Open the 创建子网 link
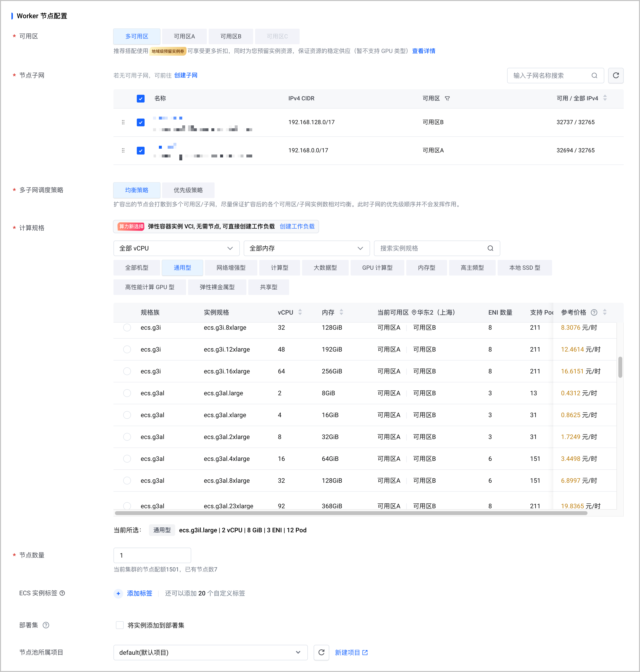Viewport: 640px width, 672px height. pyautogui.click(x=186, y=75)
